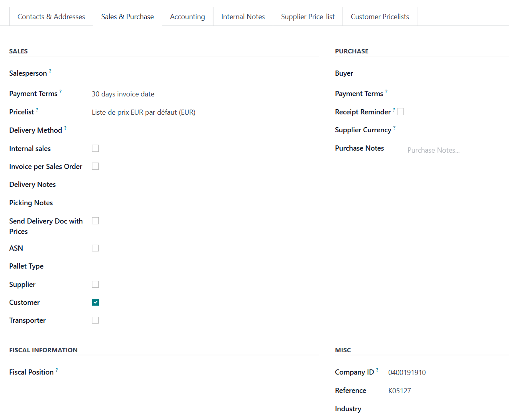
Task: Open the Contacts & Addresses tab
Action: pyautogui.click(x=51, y=17)
